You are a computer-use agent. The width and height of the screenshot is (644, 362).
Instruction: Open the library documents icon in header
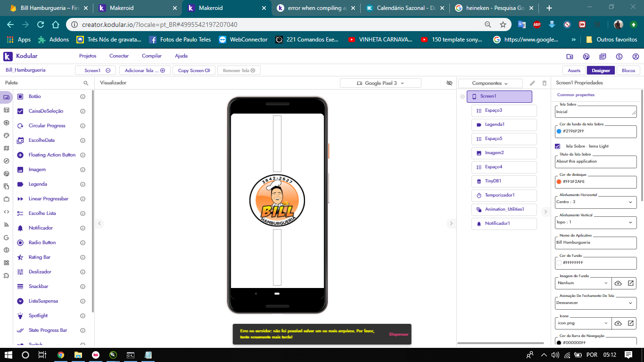(x=603, y=57)
